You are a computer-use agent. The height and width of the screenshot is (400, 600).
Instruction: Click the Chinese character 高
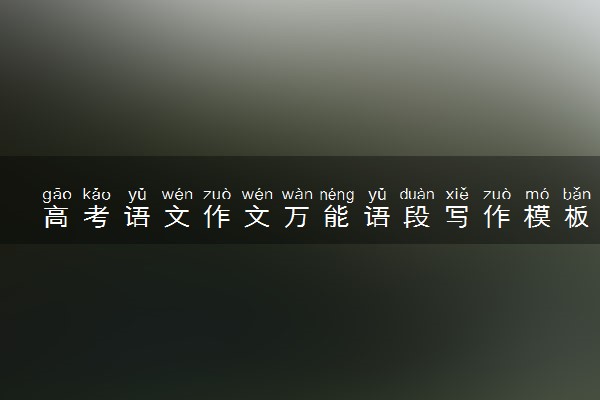click(56, 217)
